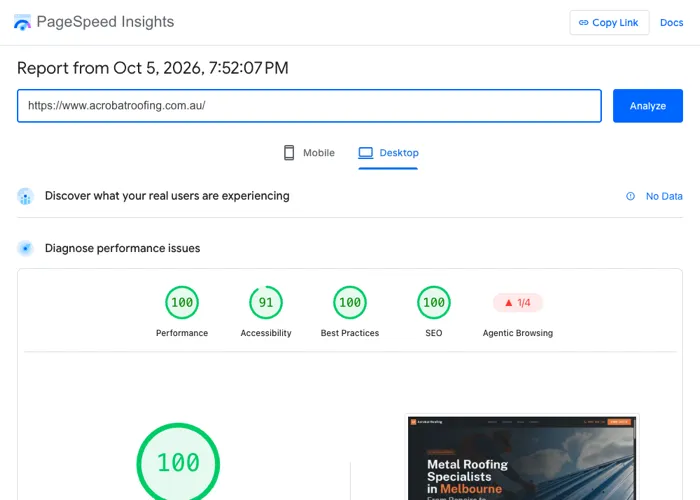Click the mobile phone icon

tap(289, 153)
